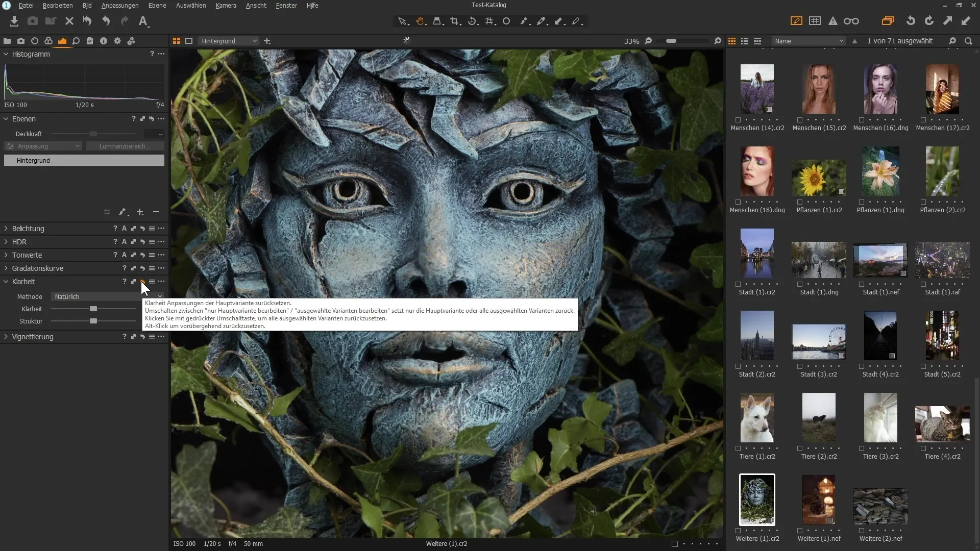Click the import images arrow icon
Viewport: 980px width, 551px height.
click(14, 21)
